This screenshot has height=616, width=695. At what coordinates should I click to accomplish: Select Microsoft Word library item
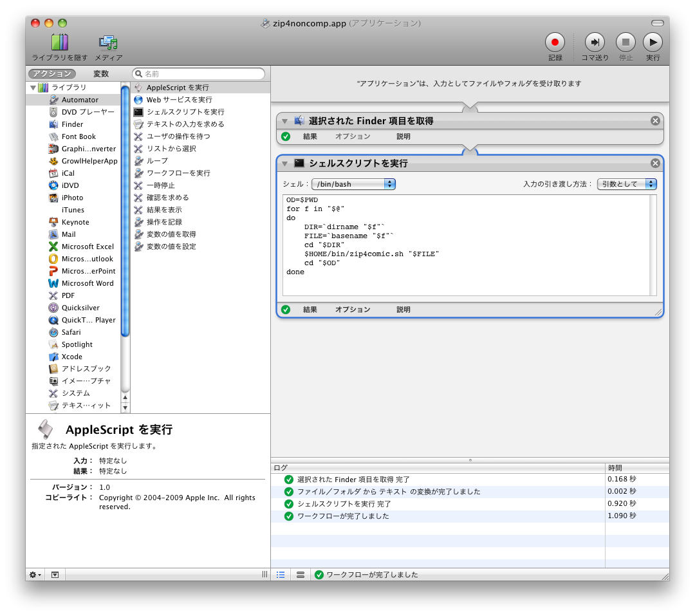[x=73, y=283]
